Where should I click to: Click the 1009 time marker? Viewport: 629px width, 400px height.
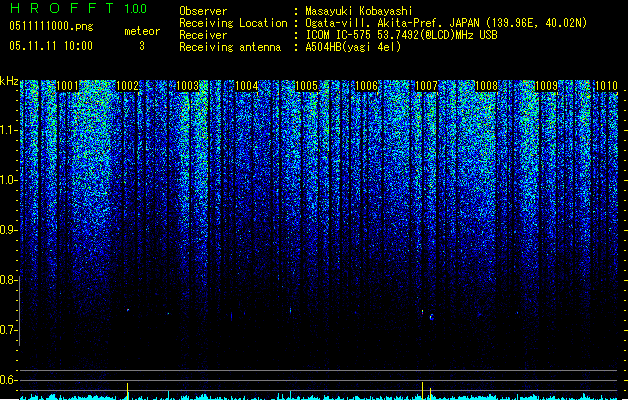pos(546,86)
